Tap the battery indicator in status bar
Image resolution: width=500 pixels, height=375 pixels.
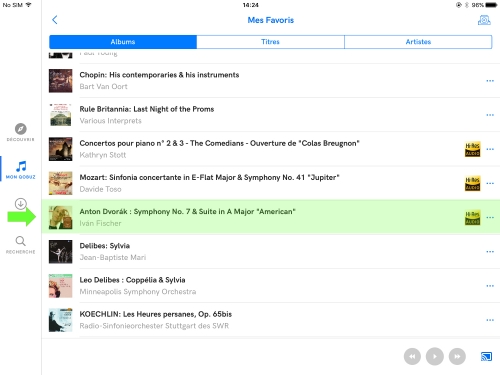click(491, 5)
